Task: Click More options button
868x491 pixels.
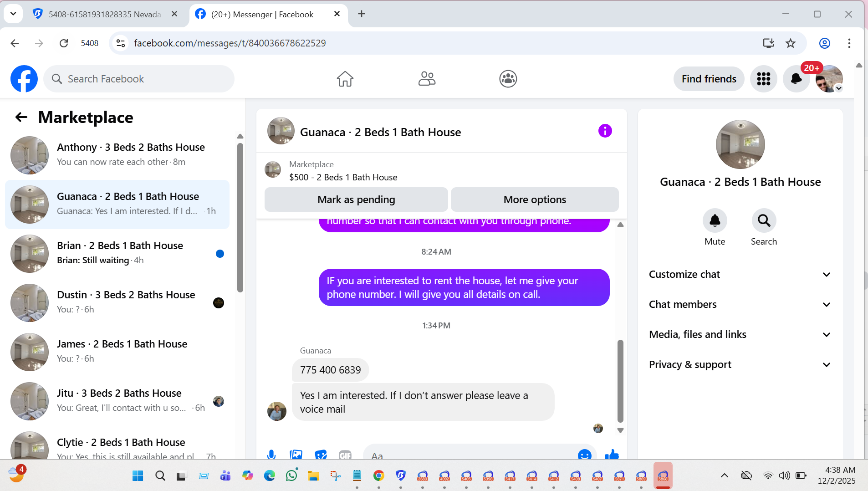Action: pyautogui.click(x=535, y=199)
